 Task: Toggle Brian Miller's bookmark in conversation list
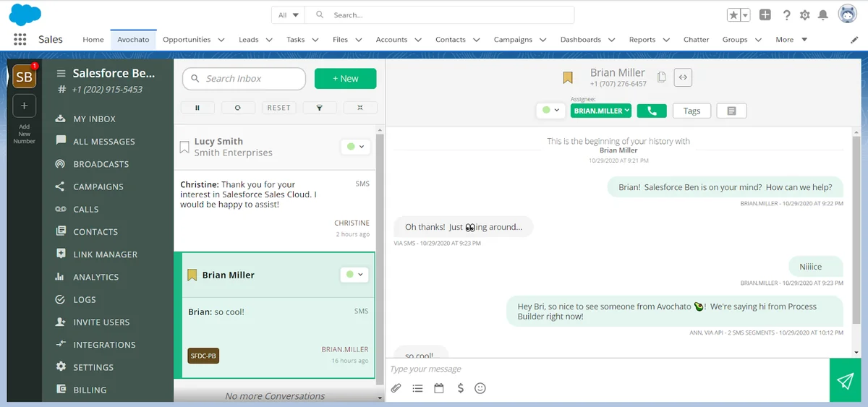pyautogui.click(x=192, y=275)
